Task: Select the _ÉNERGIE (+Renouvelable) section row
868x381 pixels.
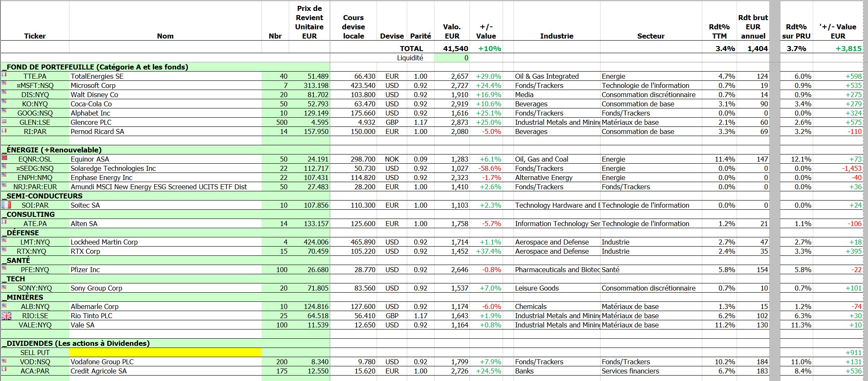Action: click(x=165, y=150)
